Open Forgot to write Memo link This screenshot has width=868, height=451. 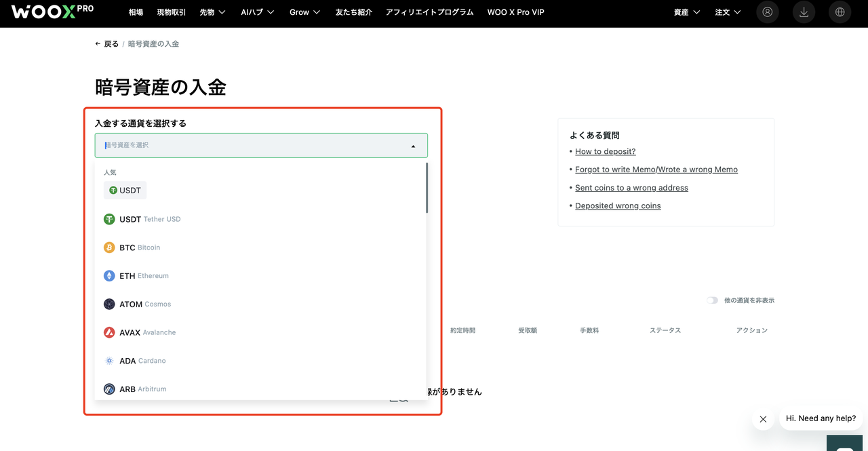click(656, 170)
